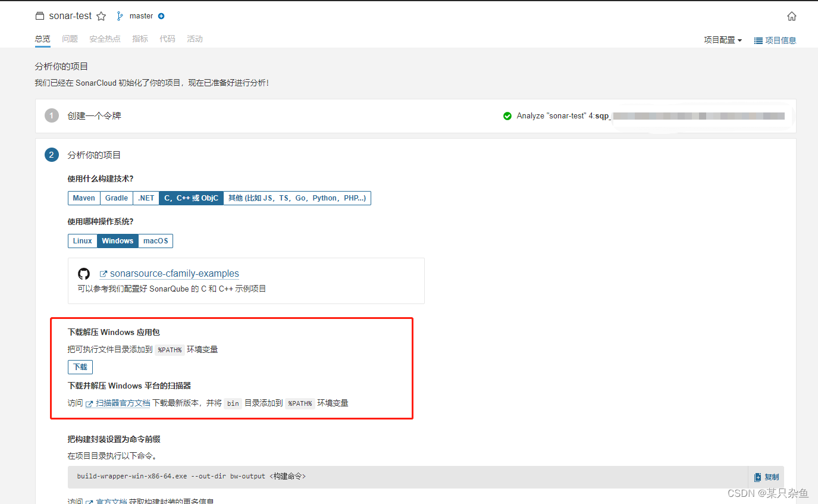Click the %PATH% code in 应用包 section

click(170, 350)
